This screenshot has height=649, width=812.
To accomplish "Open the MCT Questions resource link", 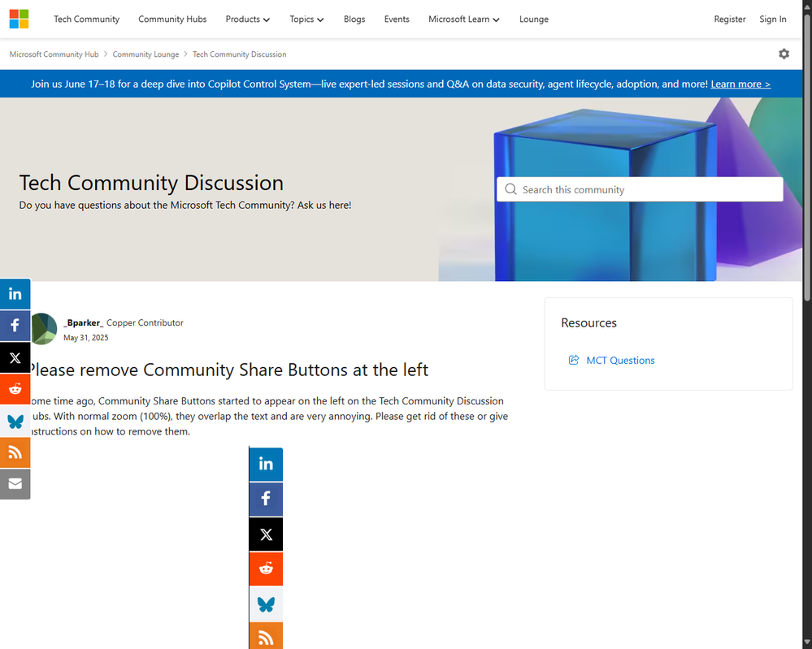I will [x=620, y=360].
